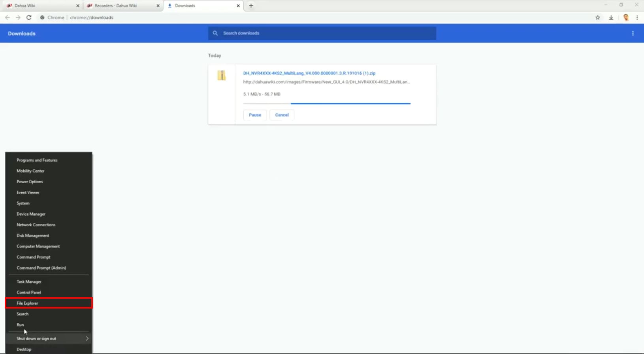Open Command Prompt

[49, 257]
